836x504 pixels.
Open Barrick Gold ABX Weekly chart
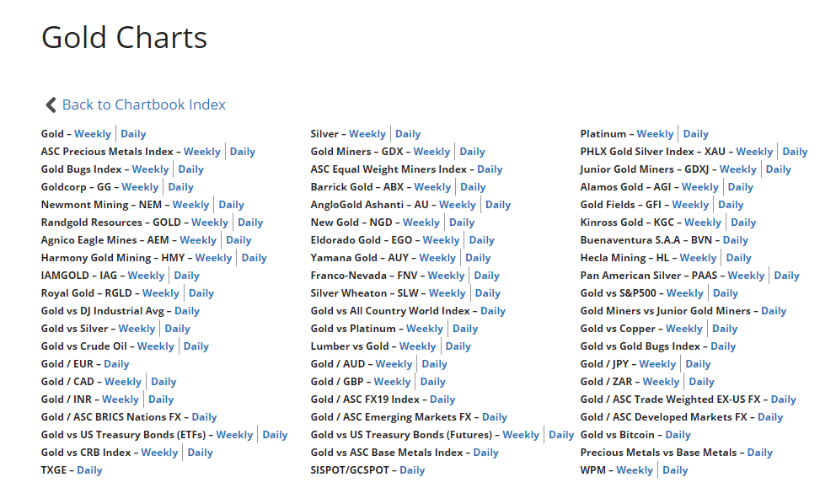(433, 186)
